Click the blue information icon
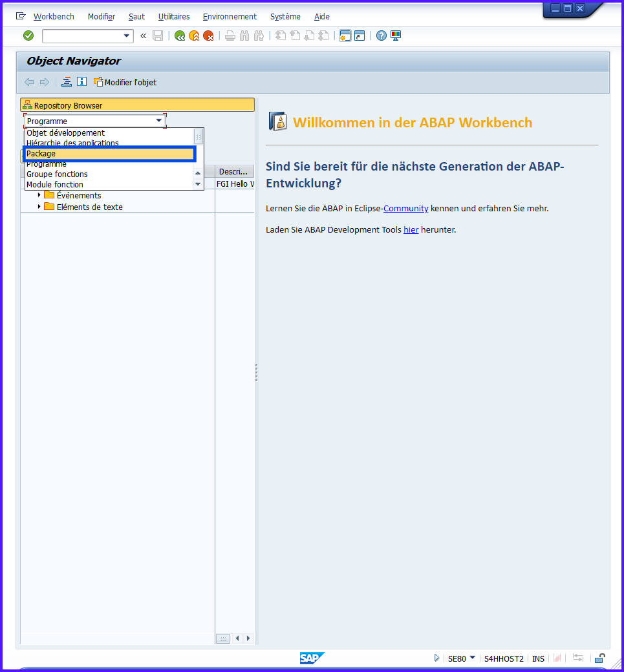 coord(81,82)
